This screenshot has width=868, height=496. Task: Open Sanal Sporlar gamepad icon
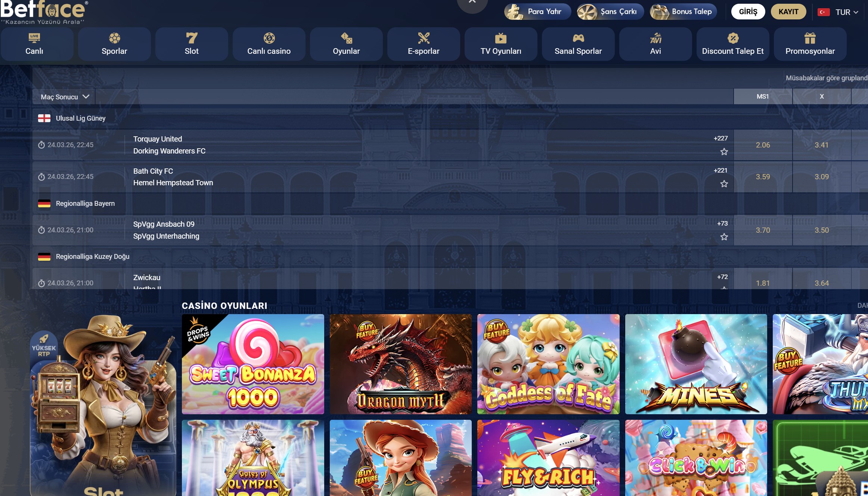[x=578, y=38]
